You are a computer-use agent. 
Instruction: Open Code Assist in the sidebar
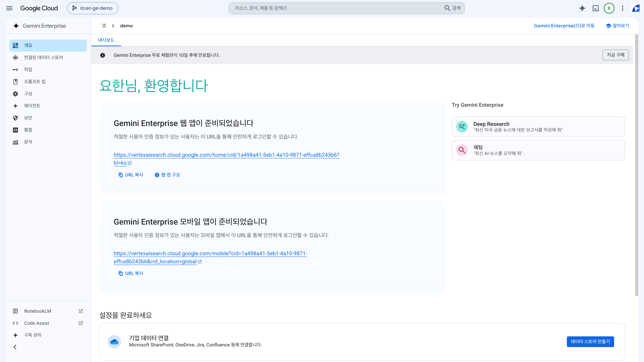coord(48,323)
